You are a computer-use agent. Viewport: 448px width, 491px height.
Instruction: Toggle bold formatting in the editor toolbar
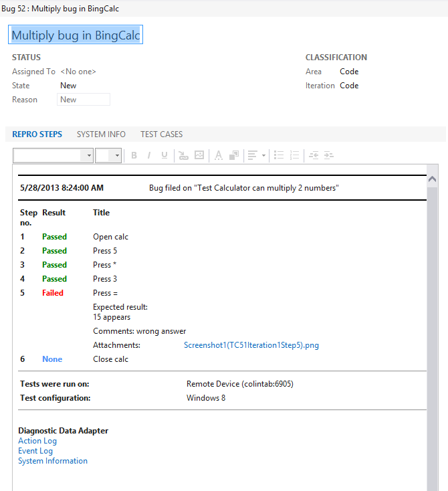(134, 155)
